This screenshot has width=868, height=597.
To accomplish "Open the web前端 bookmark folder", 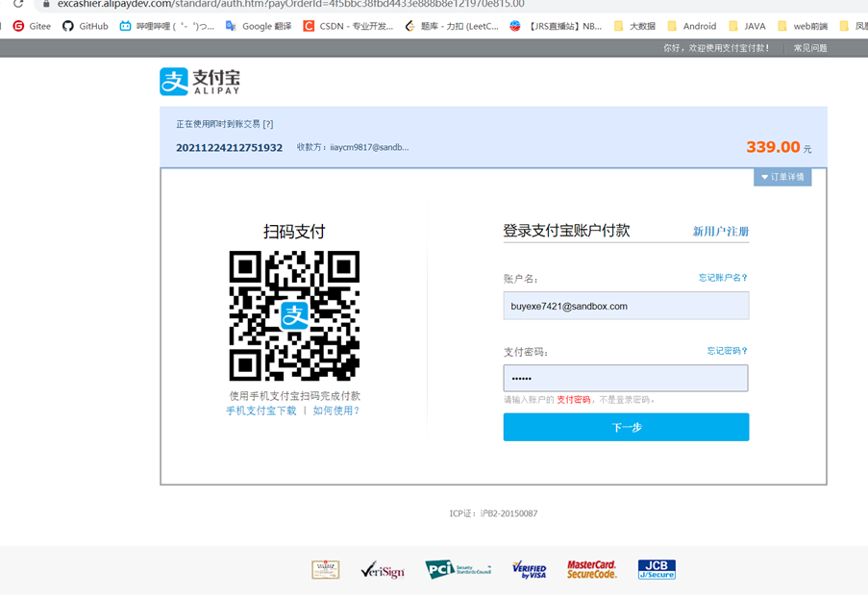I will tap(802, 26).
